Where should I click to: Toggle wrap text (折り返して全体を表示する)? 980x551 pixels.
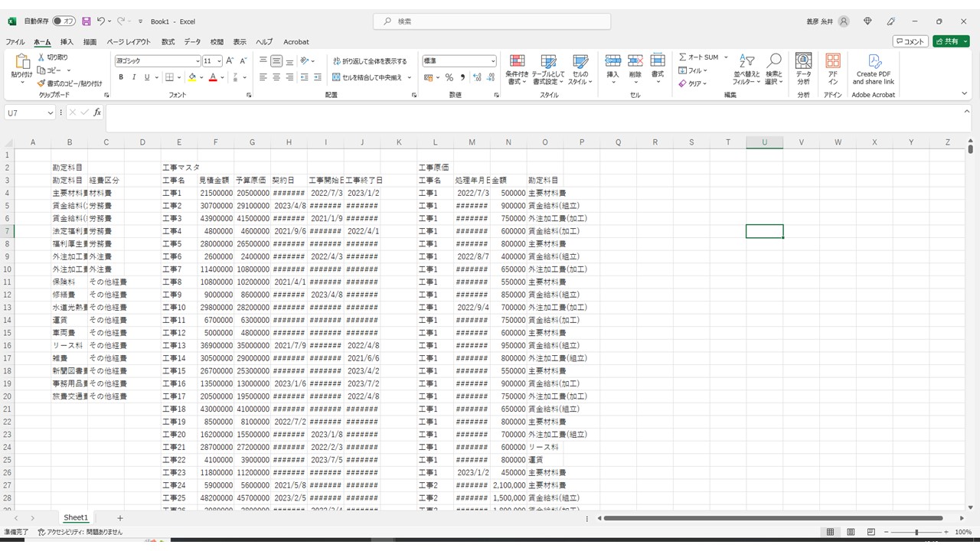click(x=370, y=60)
